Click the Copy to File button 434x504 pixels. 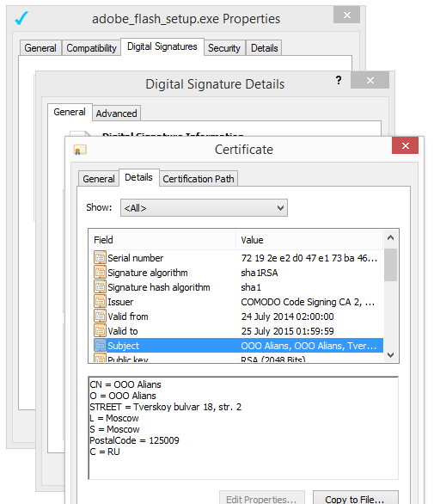pos(355,498)
